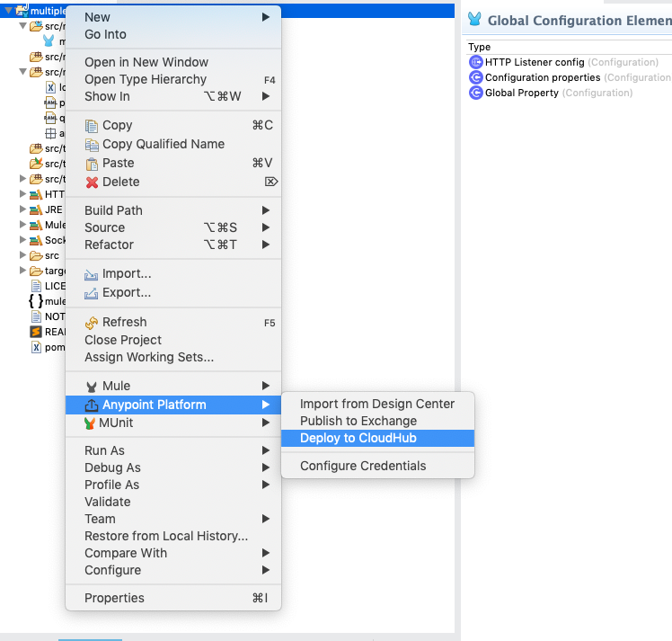Click the MUnit icon in menu

[91, 423]
